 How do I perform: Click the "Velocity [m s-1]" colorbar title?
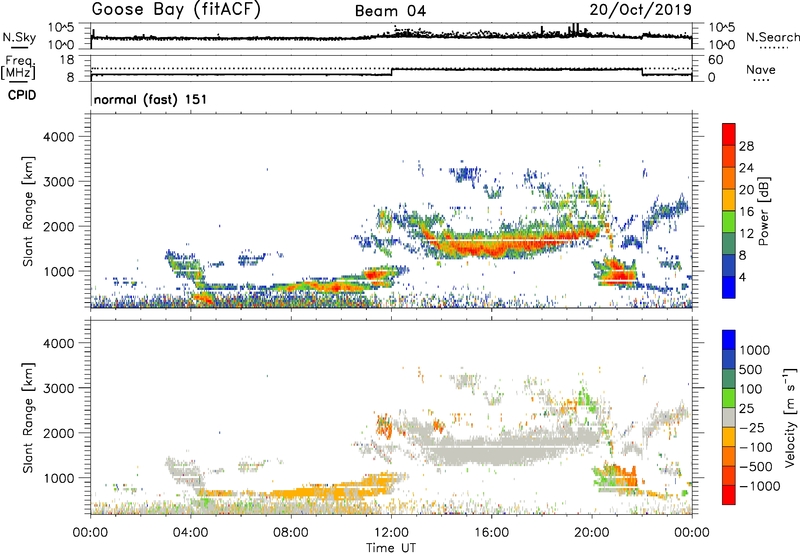[x=790, y=417]
